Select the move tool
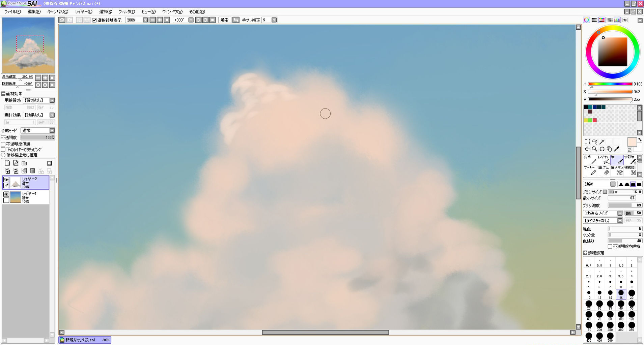 (587, 149)
